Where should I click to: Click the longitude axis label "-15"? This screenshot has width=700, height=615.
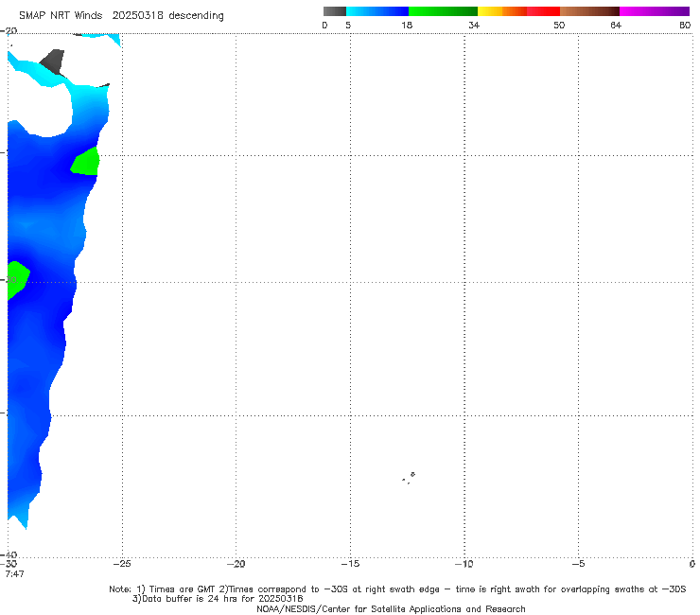click(350, 564)
